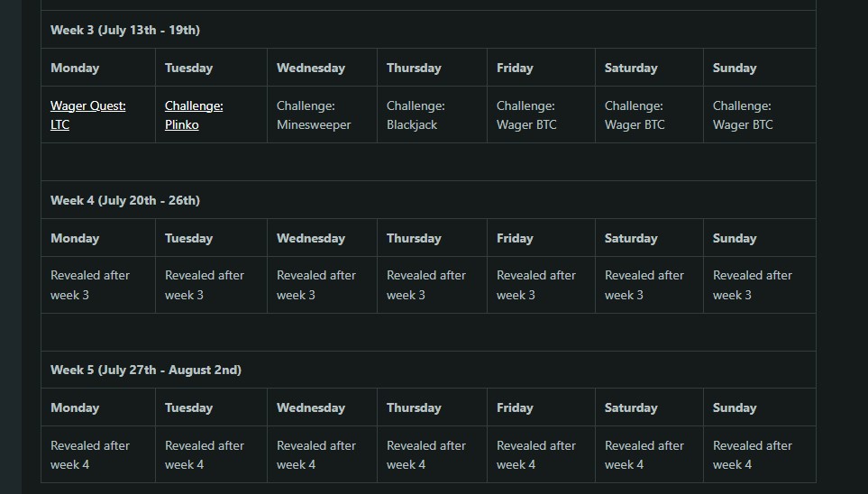This screenshot has width=868, height=494.
Task: Select Friday's Challenge: Wager BTC cell
Action: click(541, 114)
